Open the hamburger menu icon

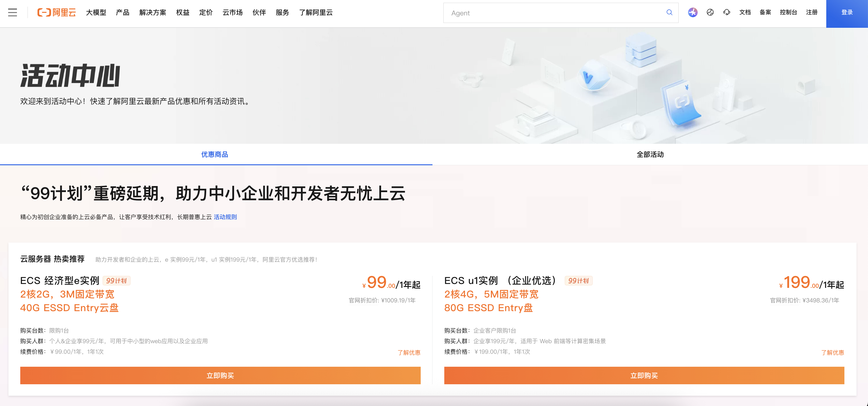[12, 12]
